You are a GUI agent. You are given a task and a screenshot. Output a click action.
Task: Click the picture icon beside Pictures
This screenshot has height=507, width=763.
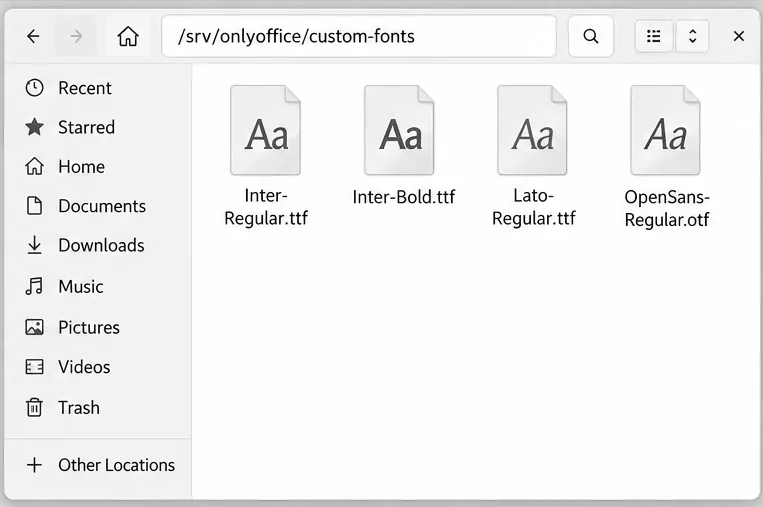click(x=35, y=327)
